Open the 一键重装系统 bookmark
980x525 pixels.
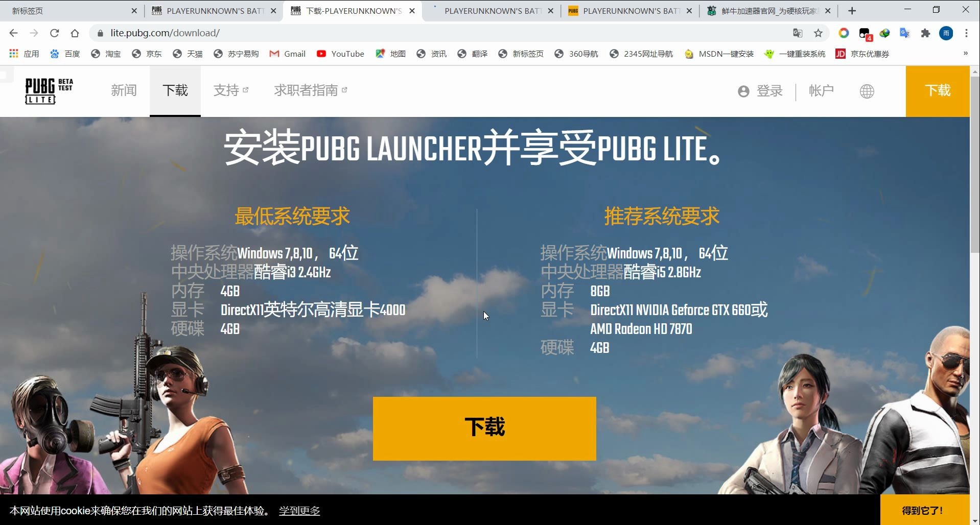tap(795, 54)
